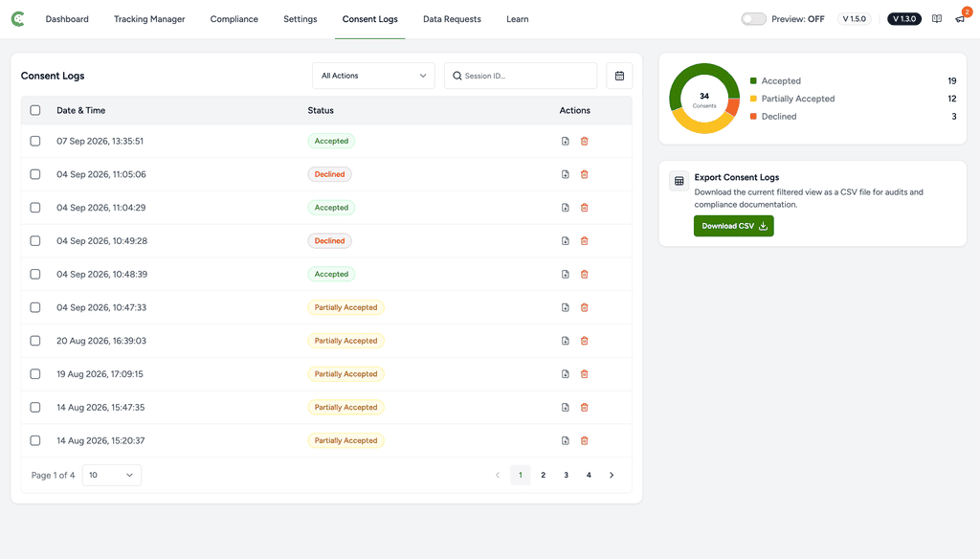
Task: Export the 04 Sep 2026, 11:05:06 log
Action: pos(565,174)
